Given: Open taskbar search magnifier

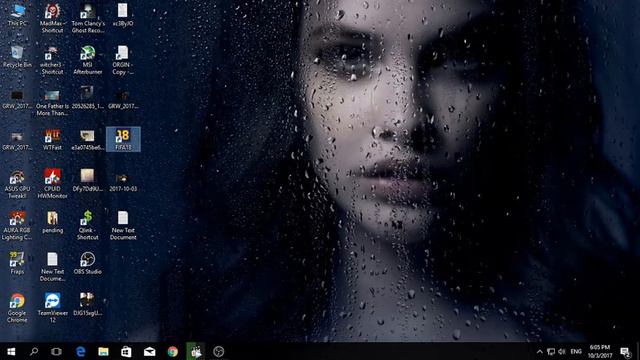Looking at the screenshot, I should [34, 351].
